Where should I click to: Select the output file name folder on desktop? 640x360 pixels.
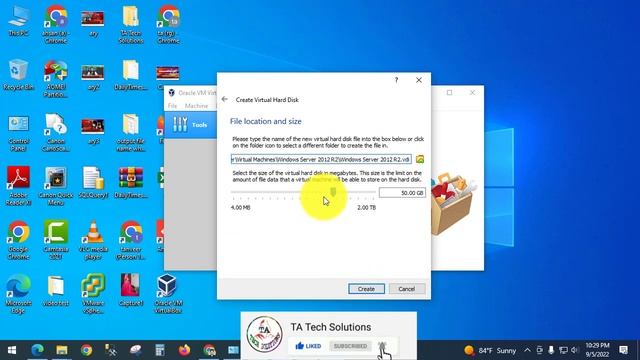tap(131, 133)
